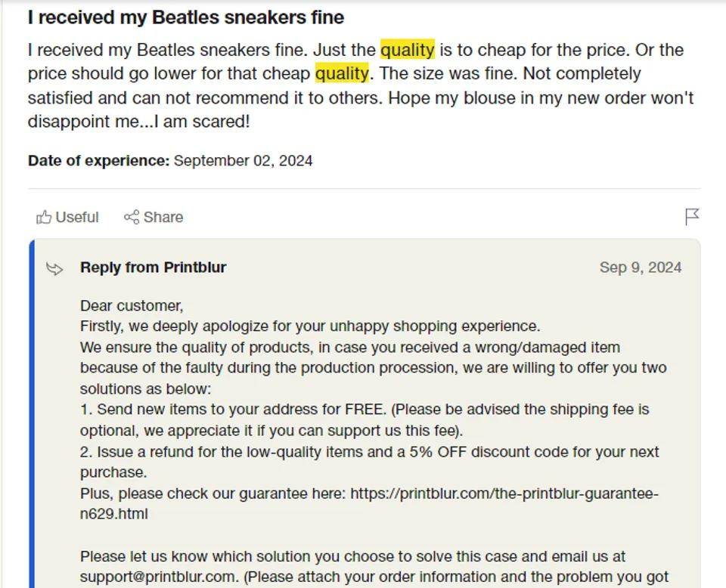Click the Sep 9, 2024 reply date

[x=640, y=268]
